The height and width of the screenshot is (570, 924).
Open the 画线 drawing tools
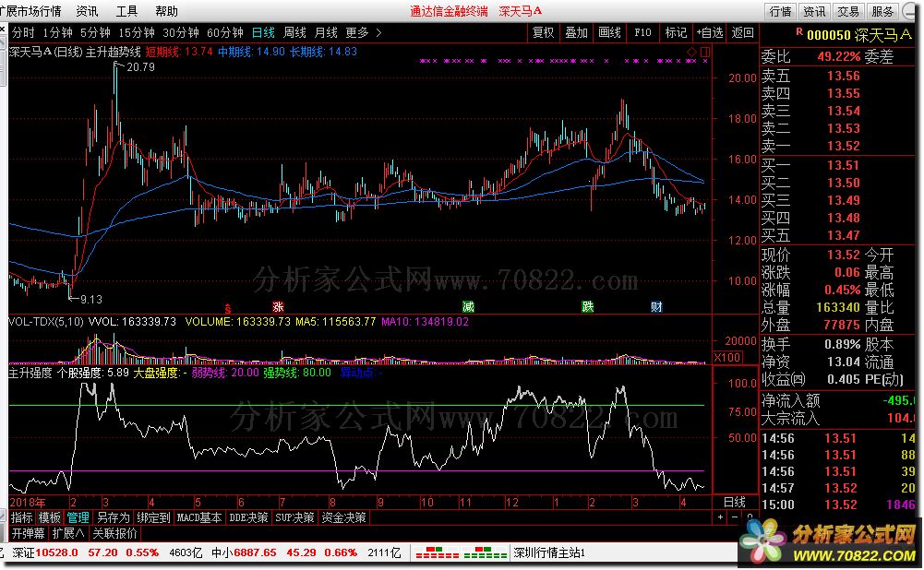tap(609, 33)
